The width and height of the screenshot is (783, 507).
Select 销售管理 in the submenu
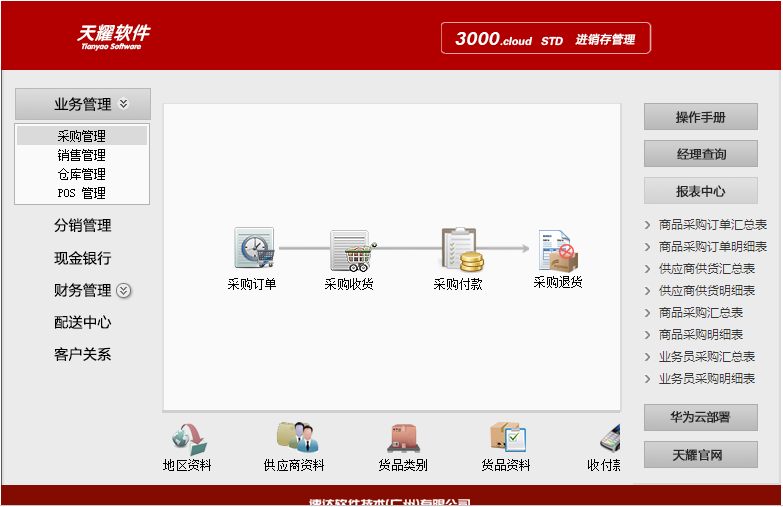point(81,155)
